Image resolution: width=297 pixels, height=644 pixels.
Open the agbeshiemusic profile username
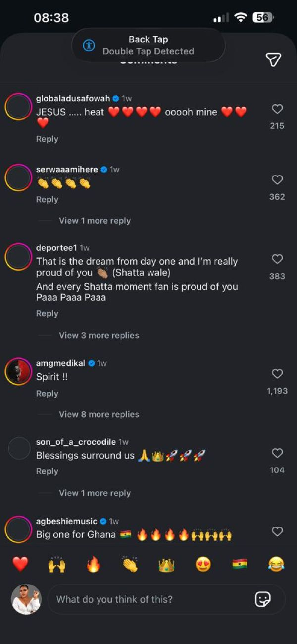66,521
